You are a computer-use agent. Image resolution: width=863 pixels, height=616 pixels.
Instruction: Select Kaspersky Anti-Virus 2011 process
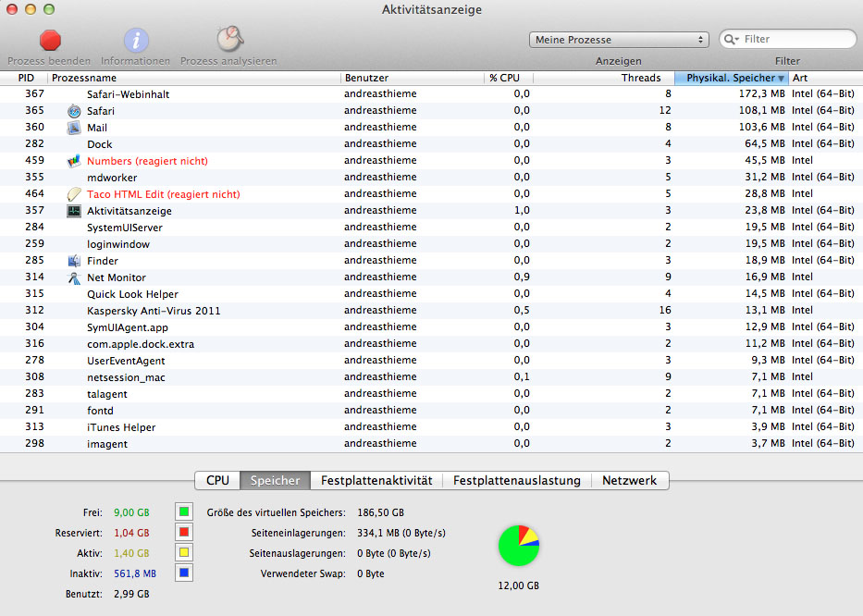[431, 311]
